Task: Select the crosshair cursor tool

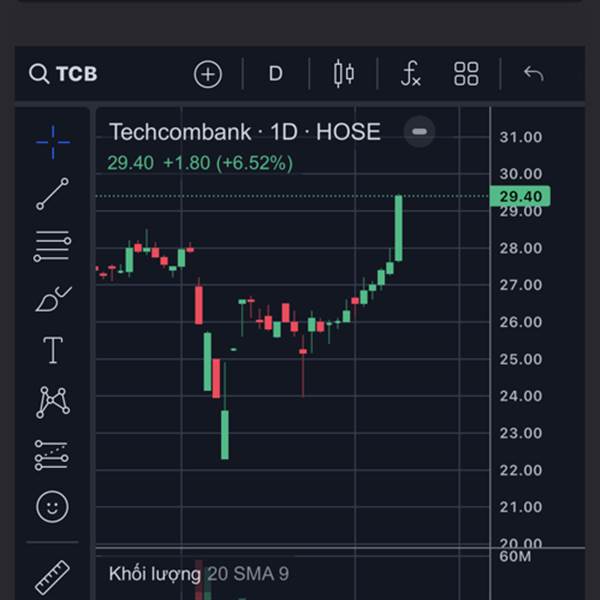Action: coord(53,142)
